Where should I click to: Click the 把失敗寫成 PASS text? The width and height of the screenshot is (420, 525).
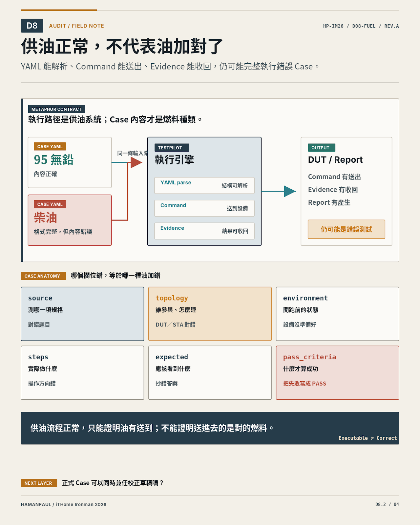click(x=304, y=384)
